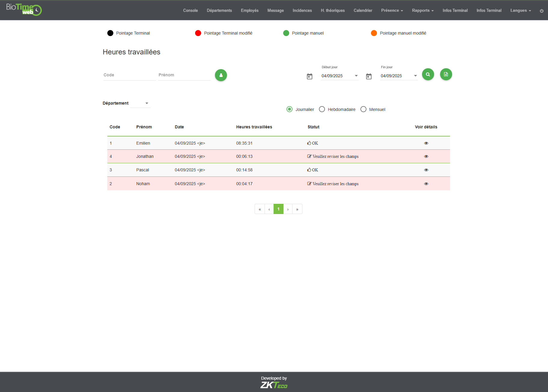
Task: Launch a search using the magnifier button
Action: [428, 74]
